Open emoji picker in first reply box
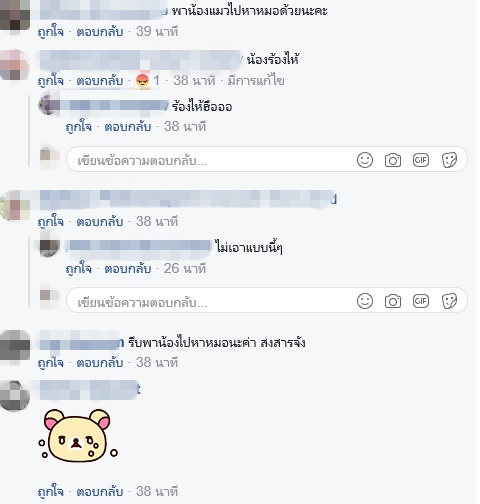Screen dimensions: 480x504 pyautogui.click(x=365, y=160)
